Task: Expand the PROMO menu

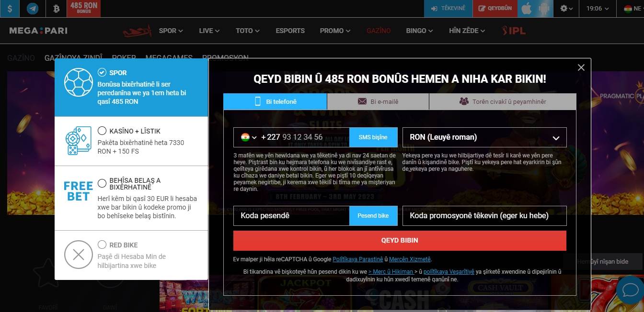Action: click(x=335, y=31)
